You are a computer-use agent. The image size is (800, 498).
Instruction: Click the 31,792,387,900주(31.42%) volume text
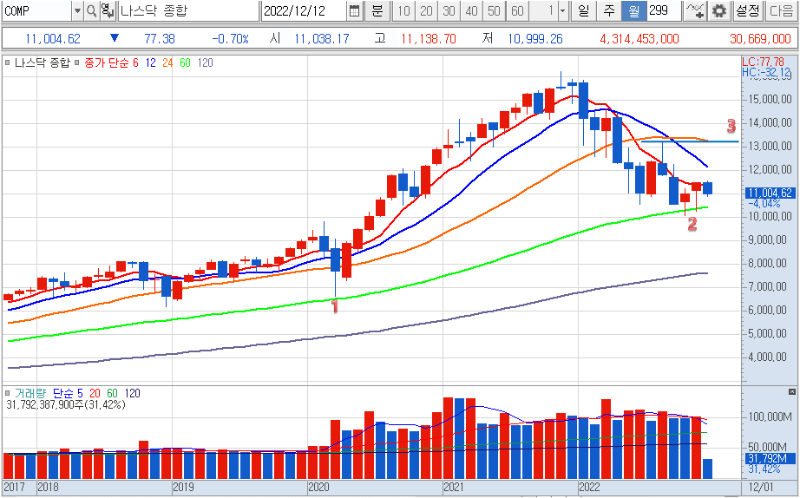(66, 405)
